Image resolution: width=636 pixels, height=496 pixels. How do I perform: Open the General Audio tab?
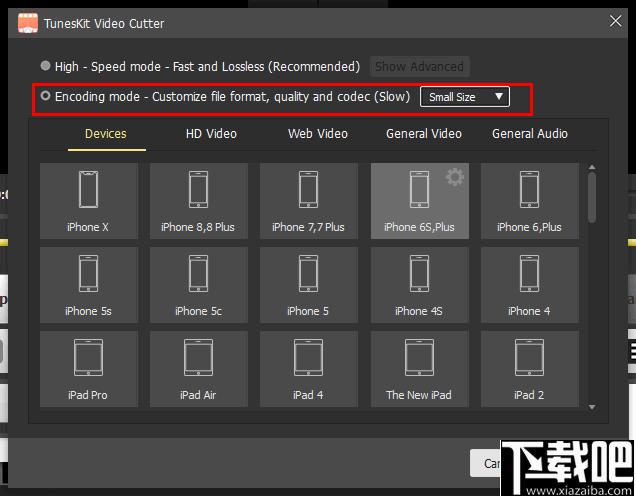pyautogui.click(x=529, y=134)
